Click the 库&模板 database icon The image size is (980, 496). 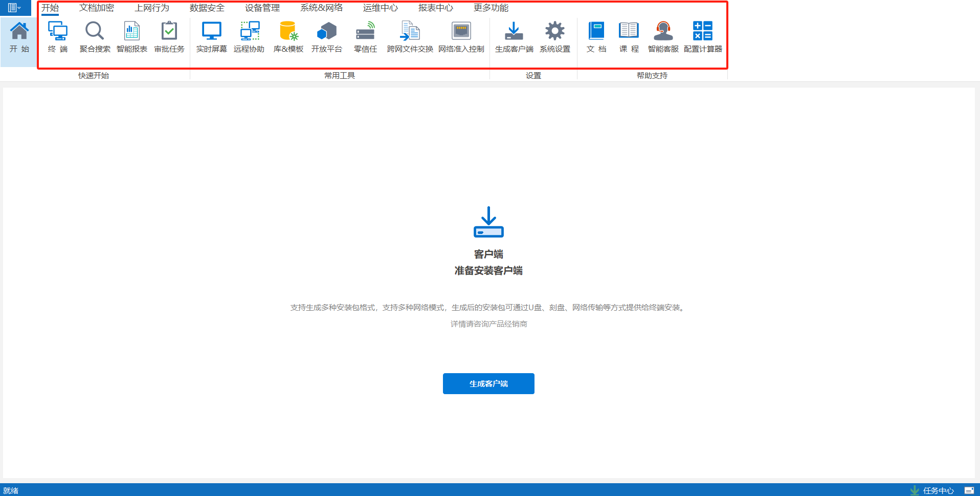tap(288, 32)
